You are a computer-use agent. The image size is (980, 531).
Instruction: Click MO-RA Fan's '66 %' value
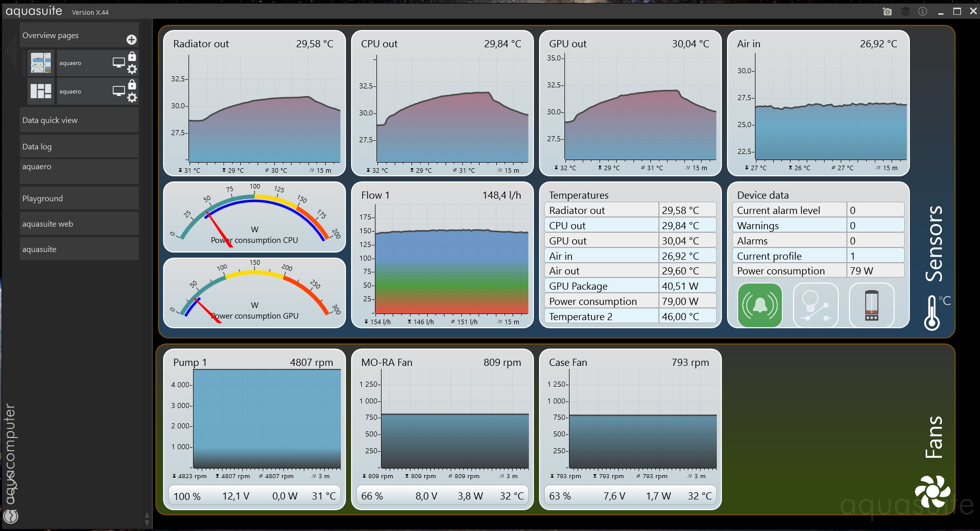pos(372,496)
